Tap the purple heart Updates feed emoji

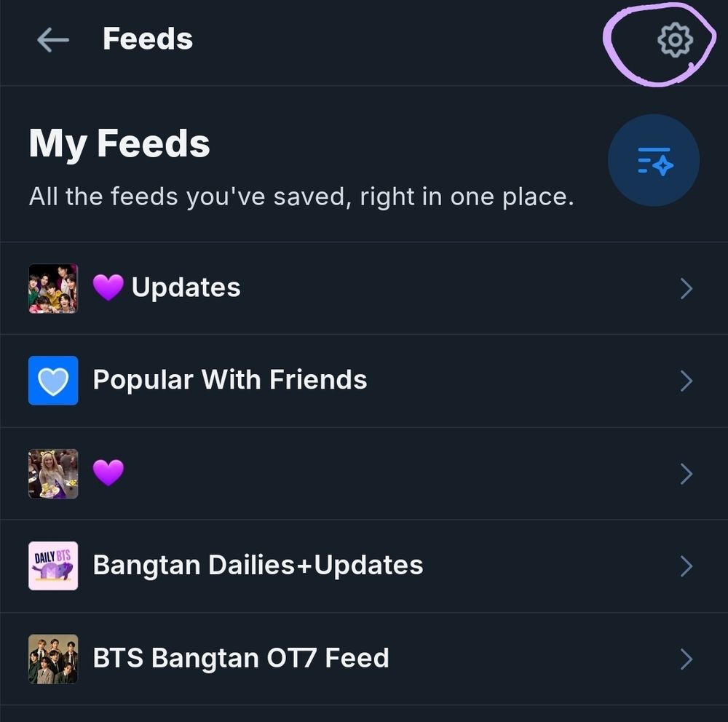pos(109,287)
